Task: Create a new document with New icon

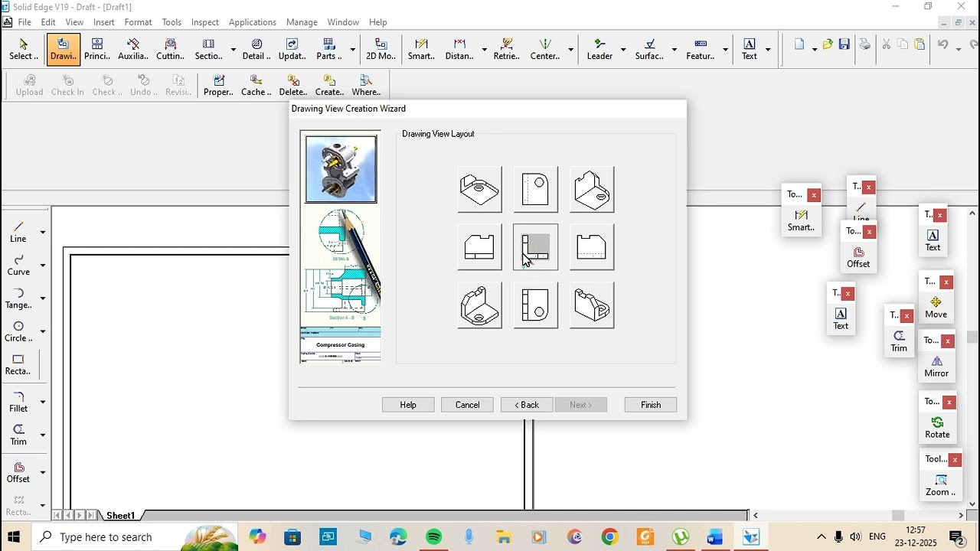Action: point(799,44)
